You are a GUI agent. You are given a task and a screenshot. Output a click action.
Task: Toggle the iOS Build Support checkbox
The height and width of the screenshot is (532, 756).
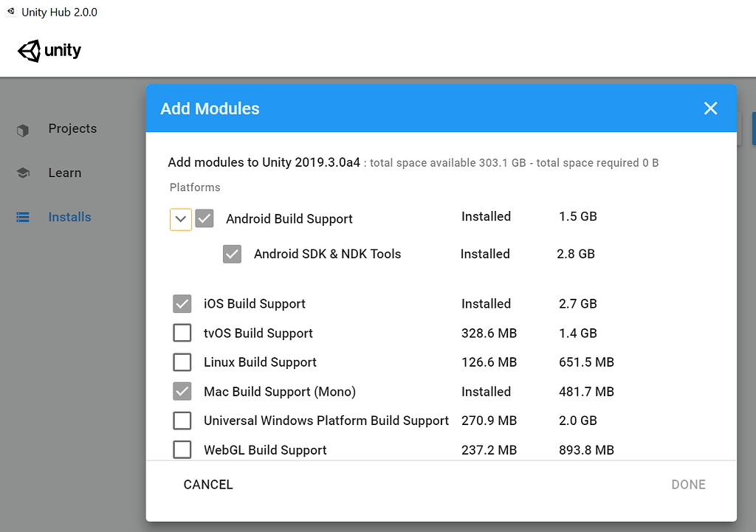click(x=182, y=304)
